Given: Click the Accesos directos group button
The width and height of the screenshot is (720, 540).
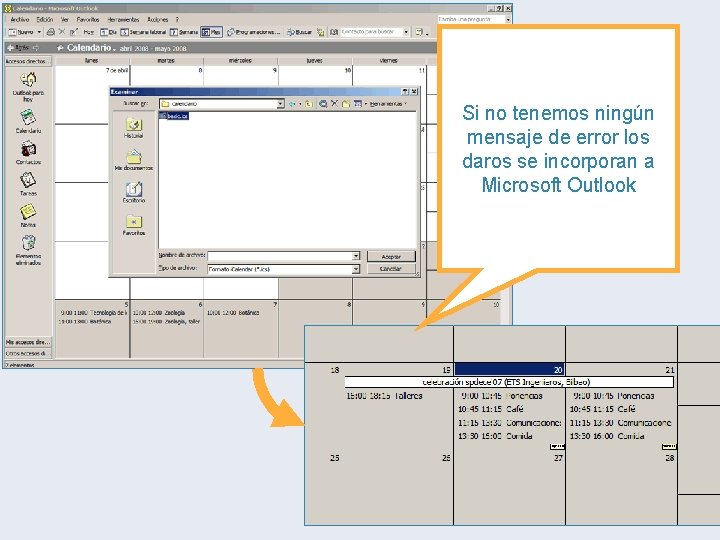Looking at the screenshot, I should point(28,61).
